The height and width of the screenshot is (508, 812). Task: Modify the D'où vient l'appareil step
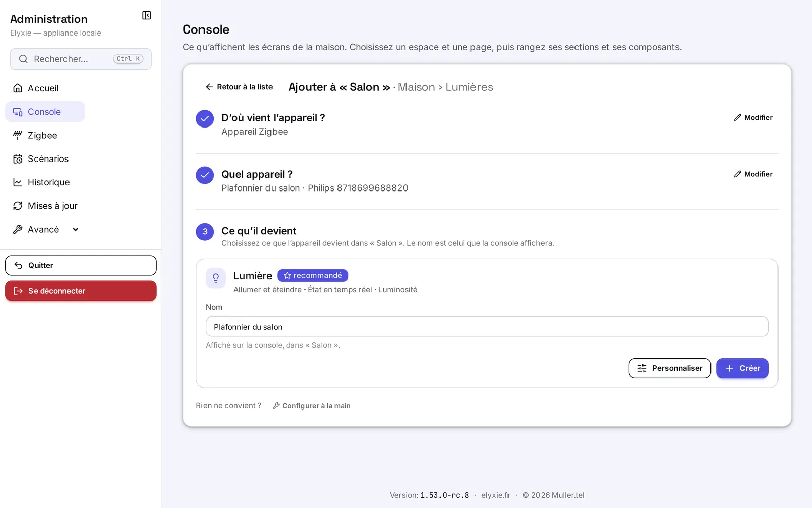pos(753,117)
